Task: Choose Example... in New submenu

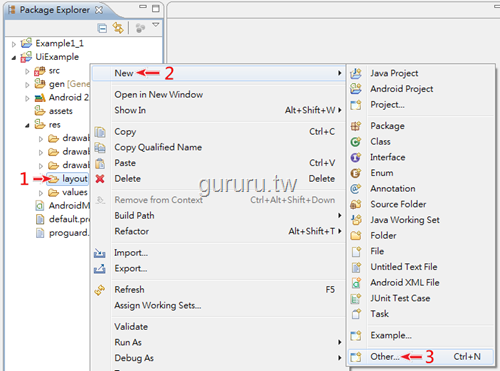Action: point(421,335)
